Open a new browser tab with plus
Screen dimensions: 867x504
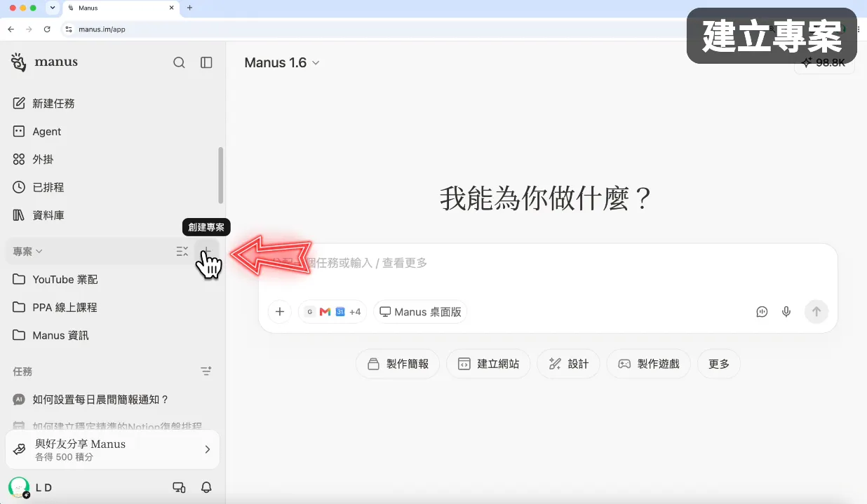[189, 8]
